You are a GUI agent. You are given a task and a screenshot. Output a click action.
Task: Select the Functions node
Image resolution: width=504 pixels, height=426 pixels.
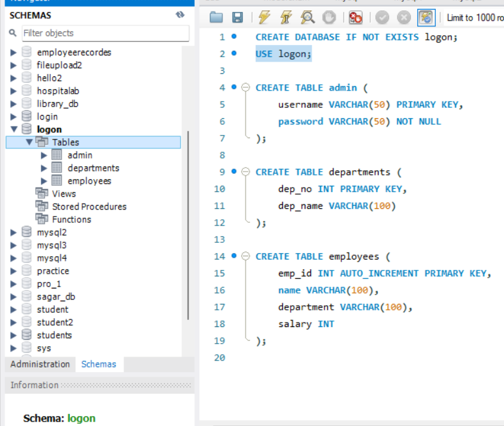point(72,220)
